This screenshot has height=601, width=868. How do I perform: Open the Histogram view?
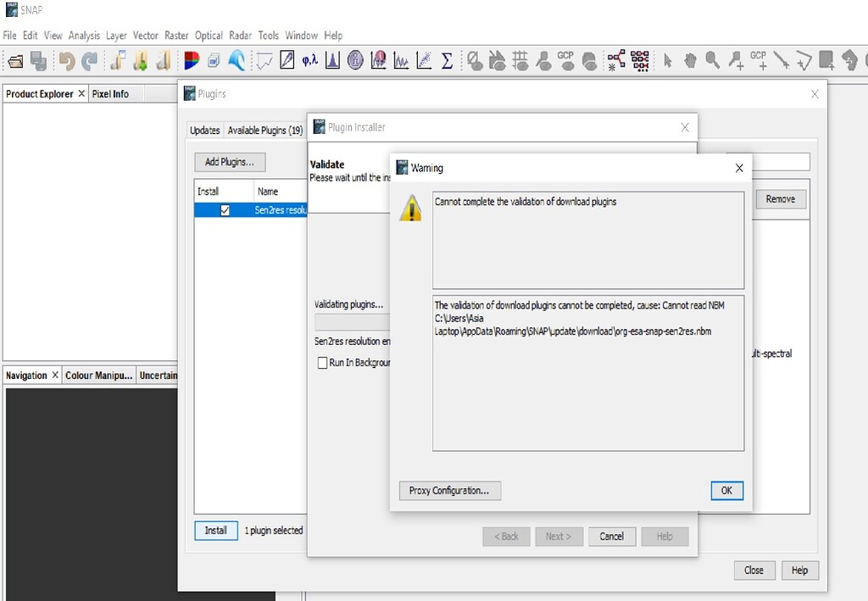(332, 60)
